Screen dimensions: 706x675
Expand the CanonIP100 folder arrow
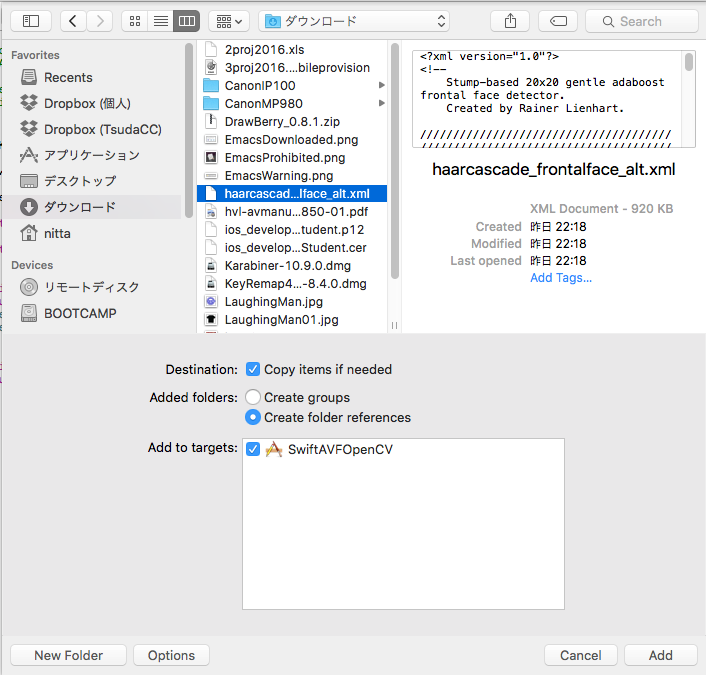coord(382,86)
